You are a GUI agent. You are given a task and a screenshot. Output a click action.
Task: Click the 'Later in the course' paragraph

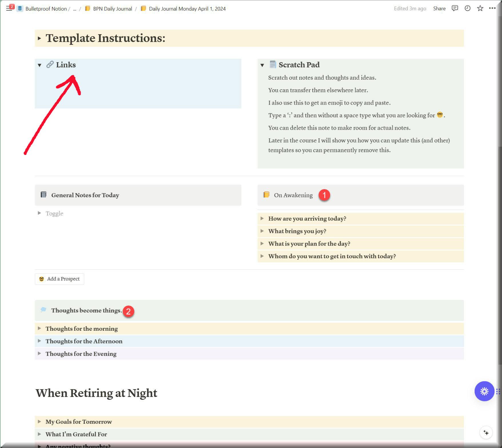[359, 145]
